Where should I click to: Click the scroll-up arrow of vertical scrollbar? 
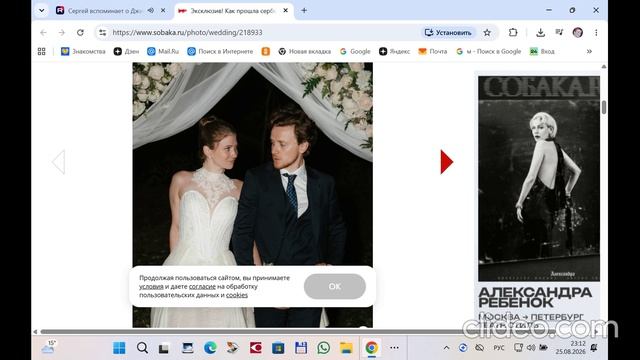pos(604,66)
